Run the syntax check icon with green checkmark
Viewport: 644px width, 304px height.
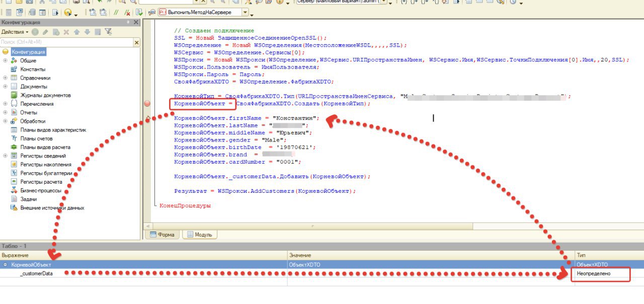[140, 12]
